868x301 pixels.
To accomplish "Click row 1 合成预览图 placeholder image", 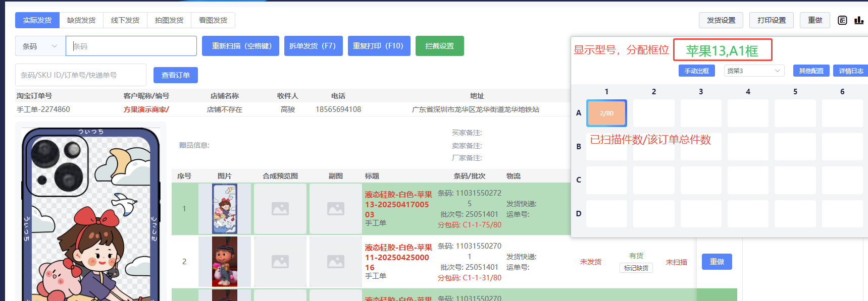I will point(280,209).
